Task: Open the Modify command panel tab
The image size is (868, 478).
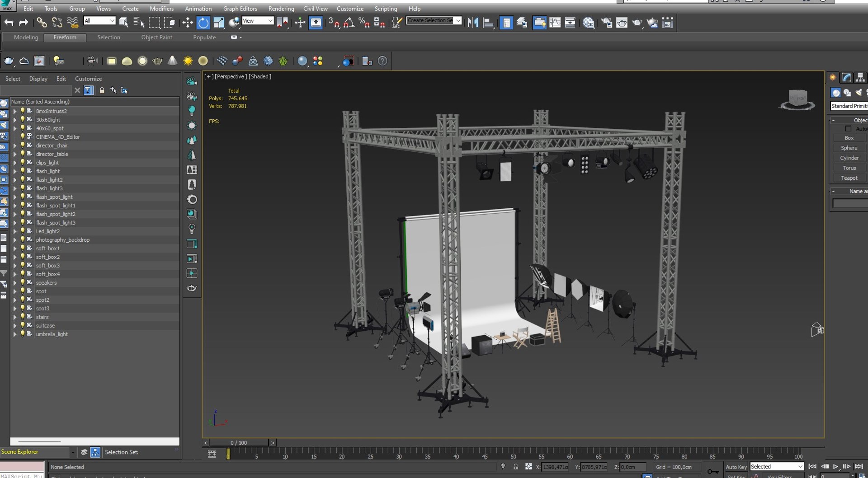Action: [847, 77]
